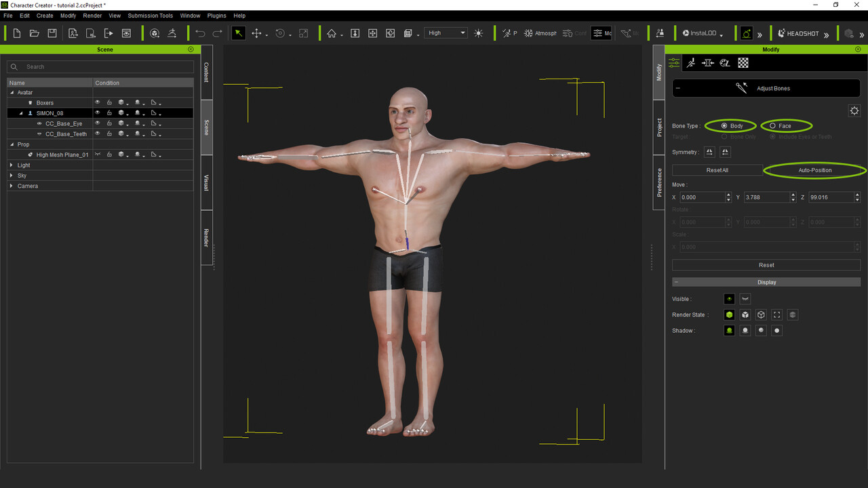The height and width of the screenshot is (488, 868).
Task: Switch to the Content side tab
Action: point(207,73)
